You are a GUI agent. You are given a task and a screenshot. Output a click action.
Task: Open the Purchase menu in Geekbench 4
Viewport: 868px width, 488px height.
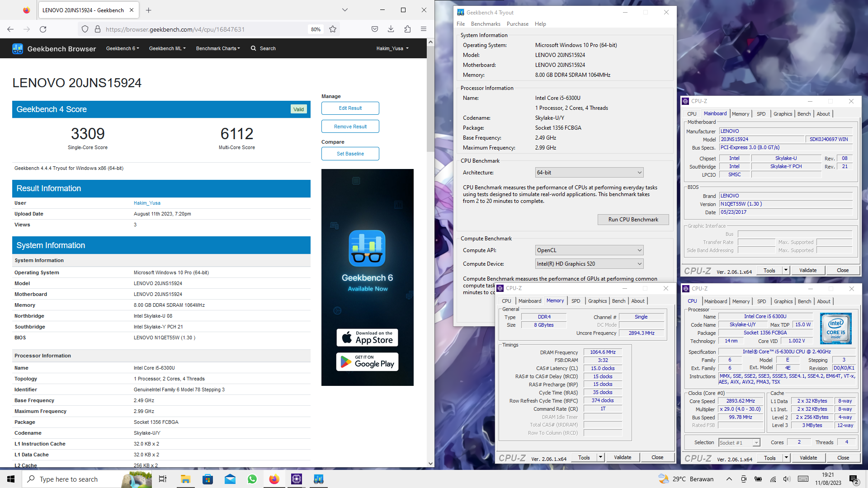pyautogui.click(x=518, y=24)
